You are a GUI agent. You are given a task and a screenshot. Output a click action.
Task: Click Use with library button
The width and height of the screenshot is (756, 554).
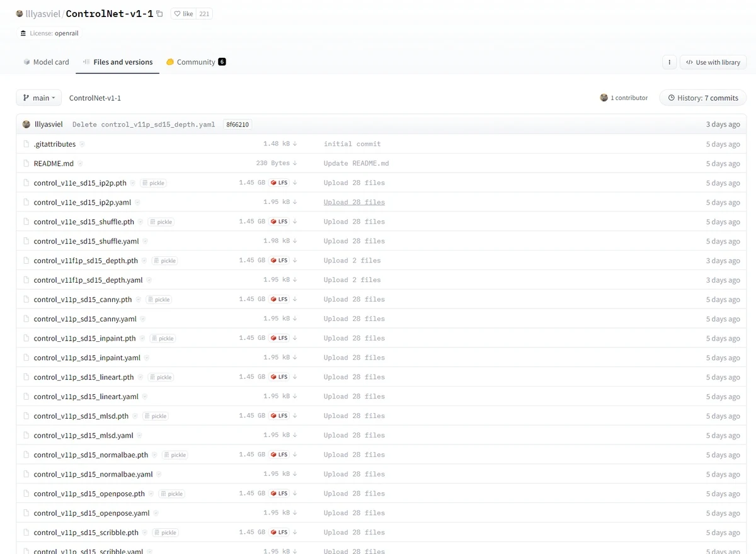[713, 62]
